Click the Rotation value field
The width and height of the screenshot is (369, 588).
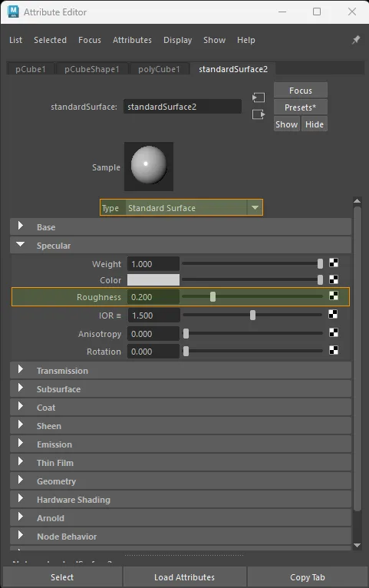coord(153,352)
